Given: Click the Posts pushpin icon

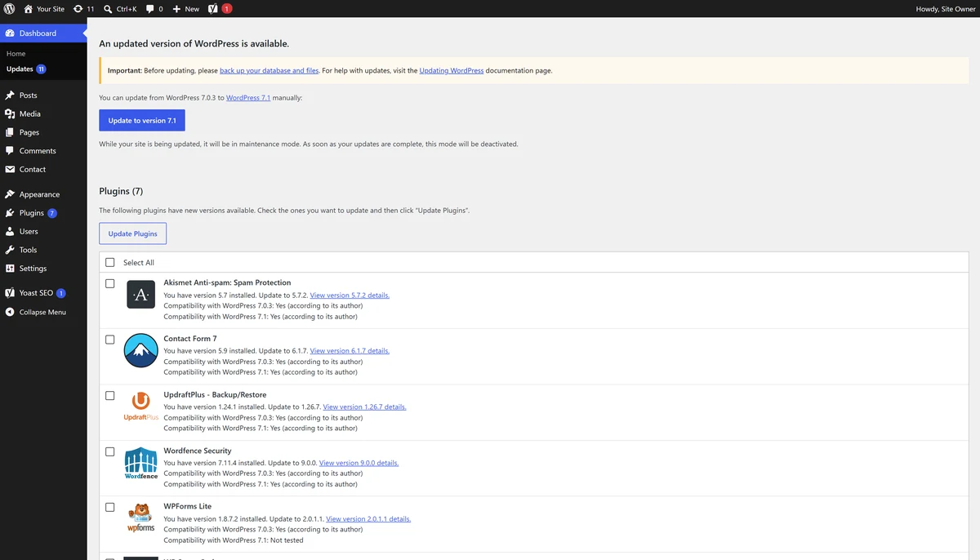Looking at the screenshot, I should click(10, 96).
